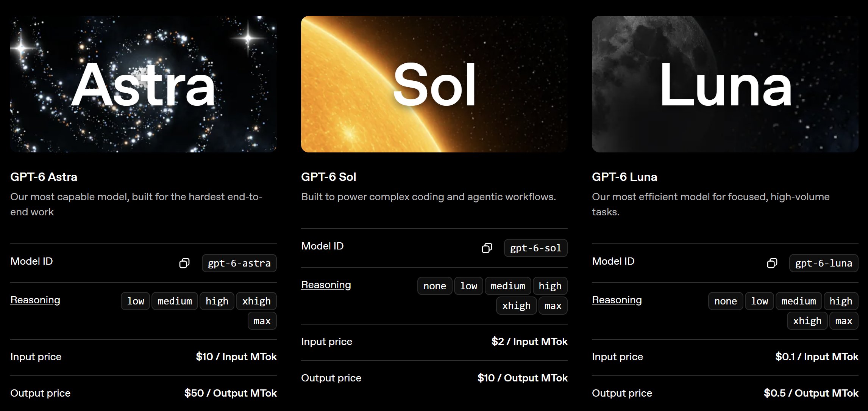Click Luna's "Our most efficient model" description
This screenshot has width=868, height=411.
(x=711, y=204)
